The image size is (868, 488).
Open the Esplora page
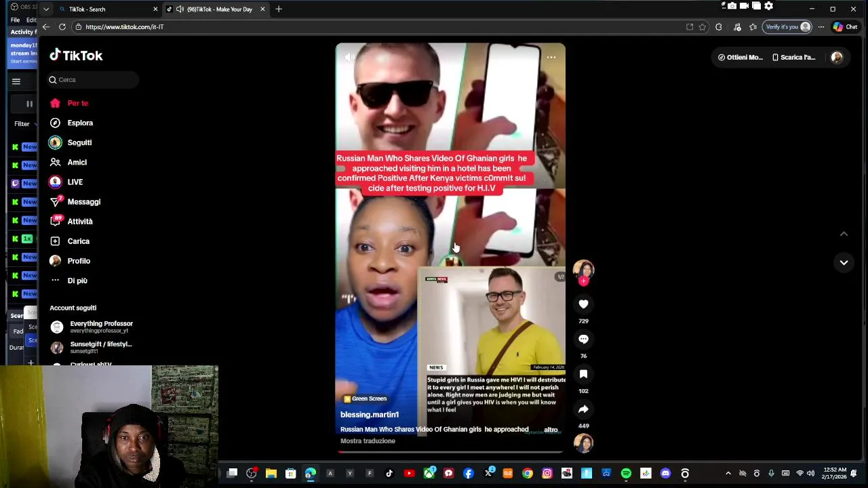pyautogui.click(x=72, y=123)
